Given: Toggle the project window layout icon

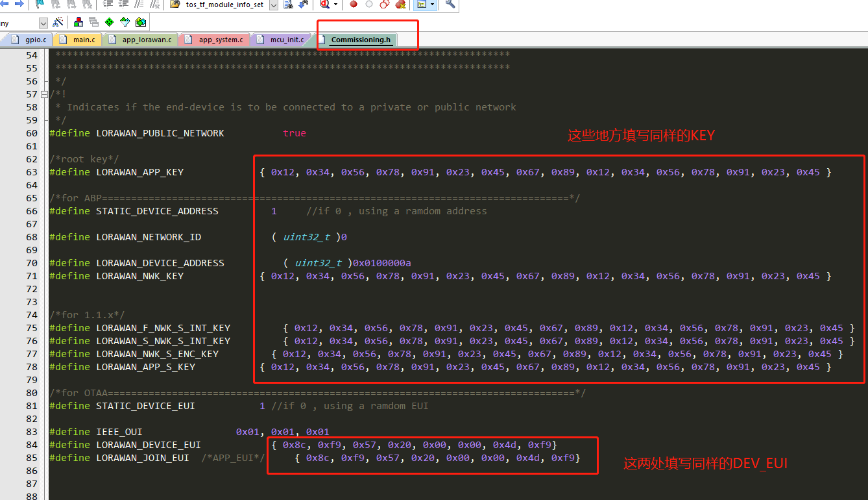Looking at the screenshot, I should tap(422, 4).
